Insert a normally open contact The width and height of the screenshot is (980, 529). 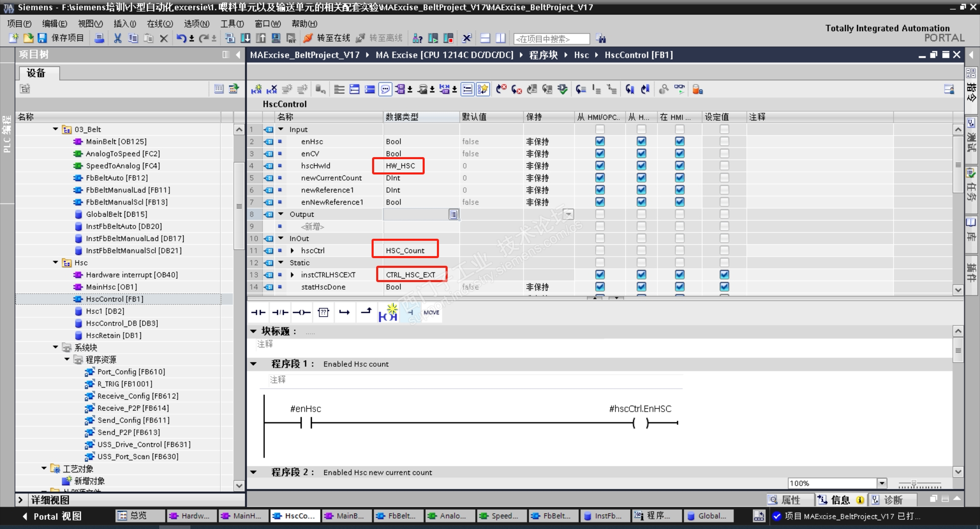[258, 312]
